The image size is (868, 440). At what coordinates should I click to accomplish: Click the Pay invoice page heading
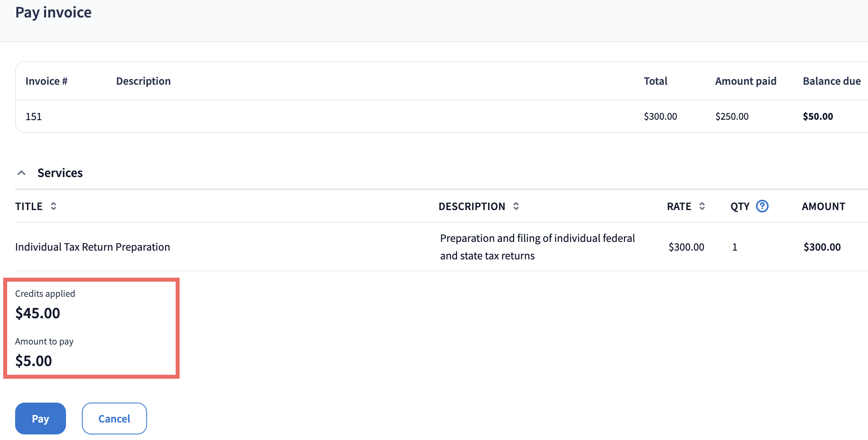tap(54, 13)
